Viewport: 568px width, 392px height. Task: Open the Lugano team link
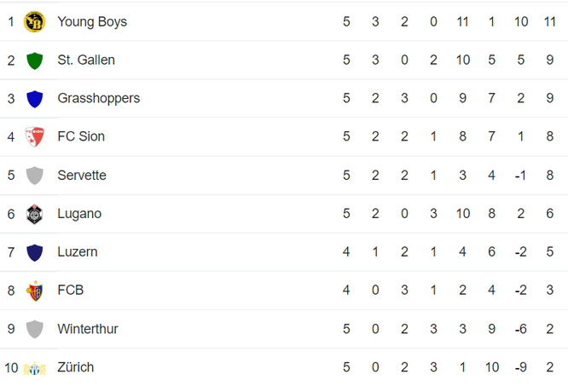click(79, 214)
